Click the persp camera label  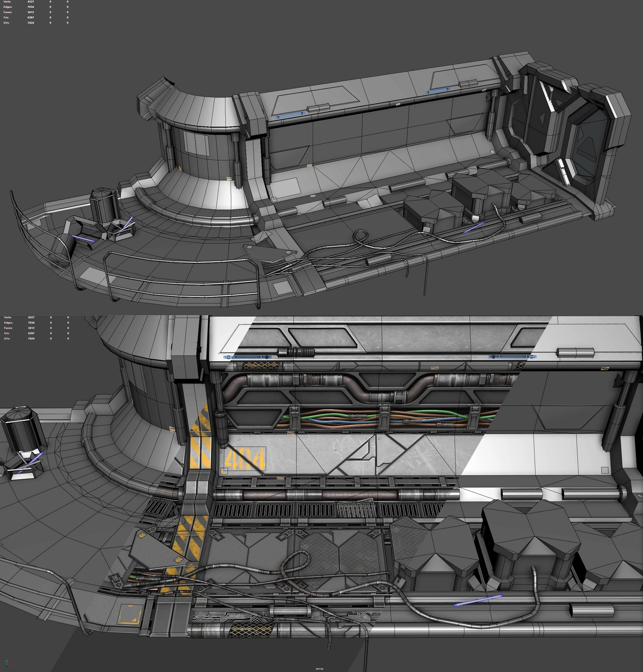point(320,668)
